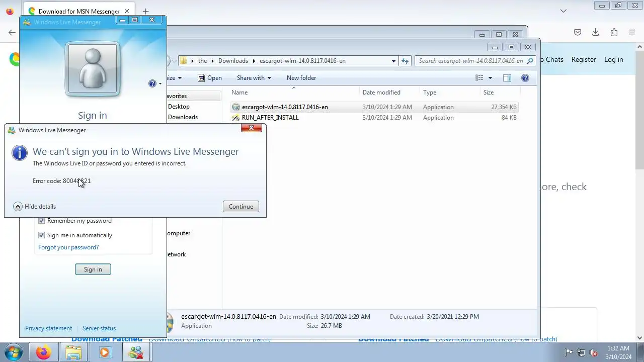This screenshot has width=644, height=362.
Task: Open the Messenger help icon menu
Action: tap(154, 83)
